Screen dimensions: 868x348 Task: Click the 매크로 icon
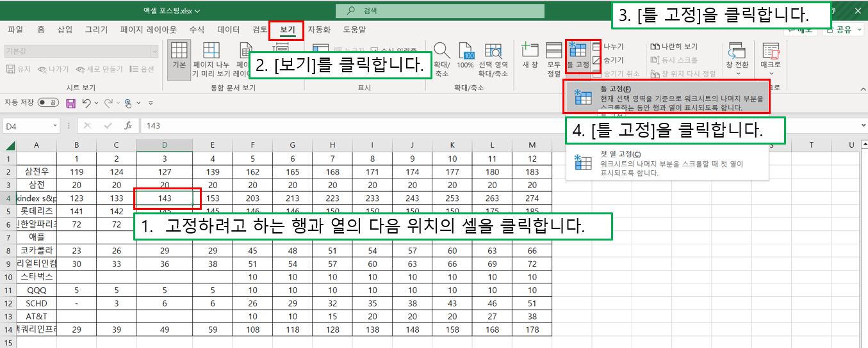(771, 51)
